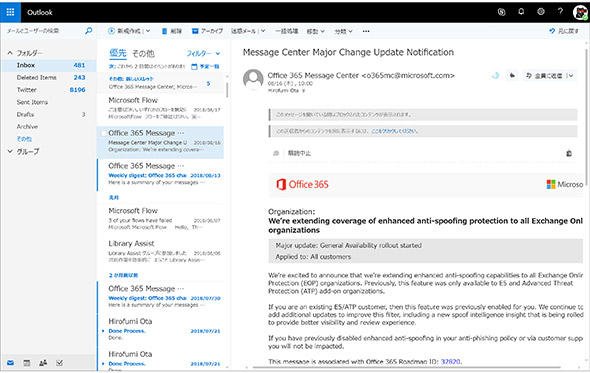Screen dimensions: 590x373
Task: Show notifications via the bell icon
Action: point(521,12)
